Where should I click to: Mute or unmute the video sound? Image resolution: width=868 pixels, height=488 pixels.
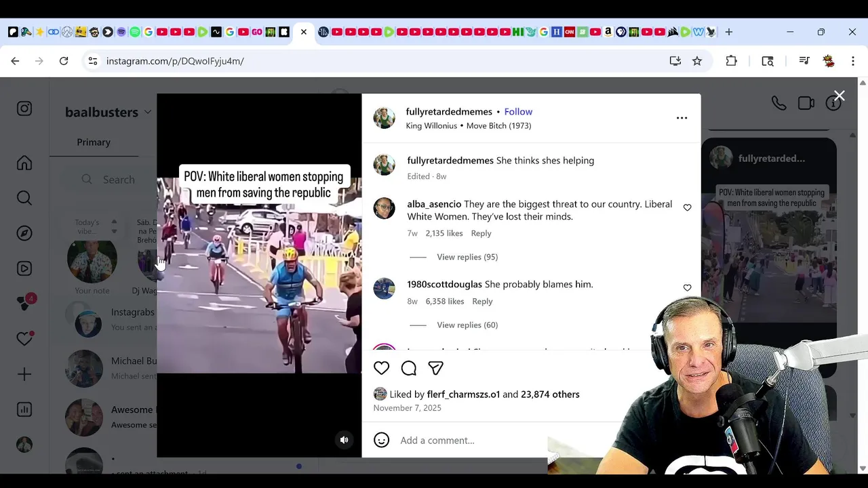point(344,440)
